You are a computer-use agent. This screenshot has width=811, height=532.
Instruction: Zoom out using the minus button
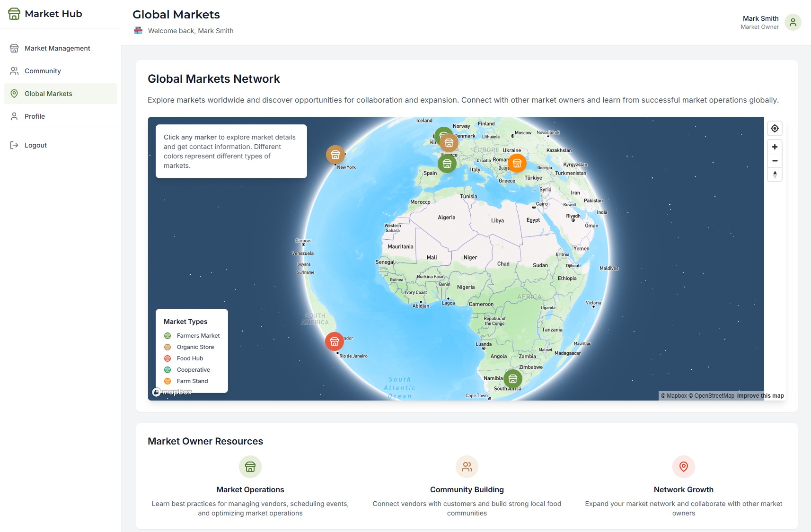pos(775,161)
